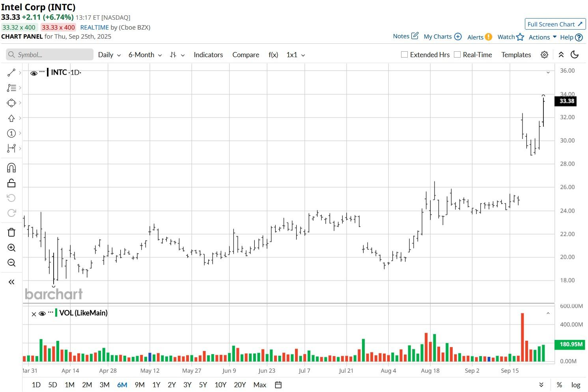Collapse toolbar with double up chevron
This screenshot has width=588, height=392.
(561, 55)
